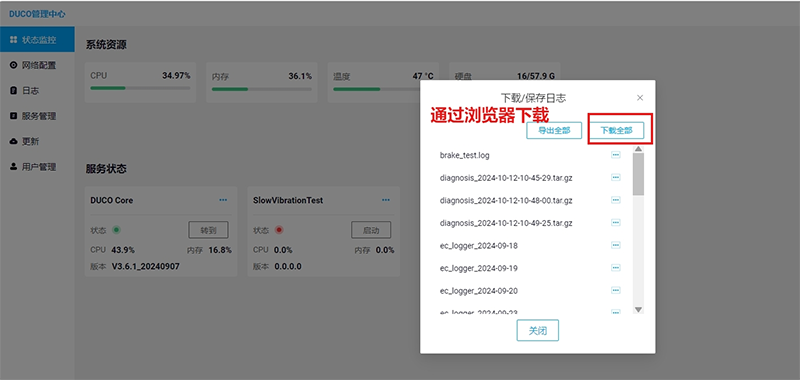
Task: Click the CPU usage progress bar
Action: (140, 88)
